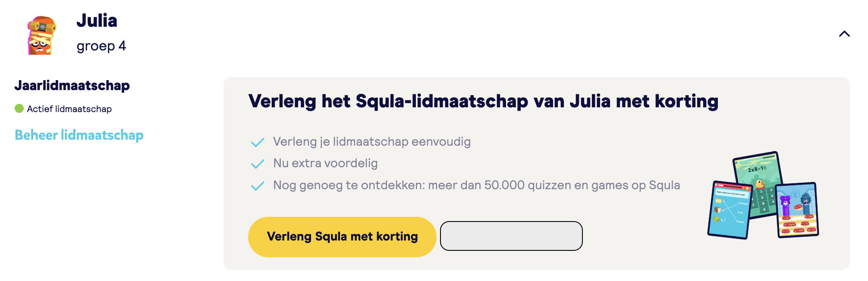Screen dimensions: 868x281
Task: Click the checkmark beside 'Nog genoeg te ontdekken'
Action: point(258,186)
